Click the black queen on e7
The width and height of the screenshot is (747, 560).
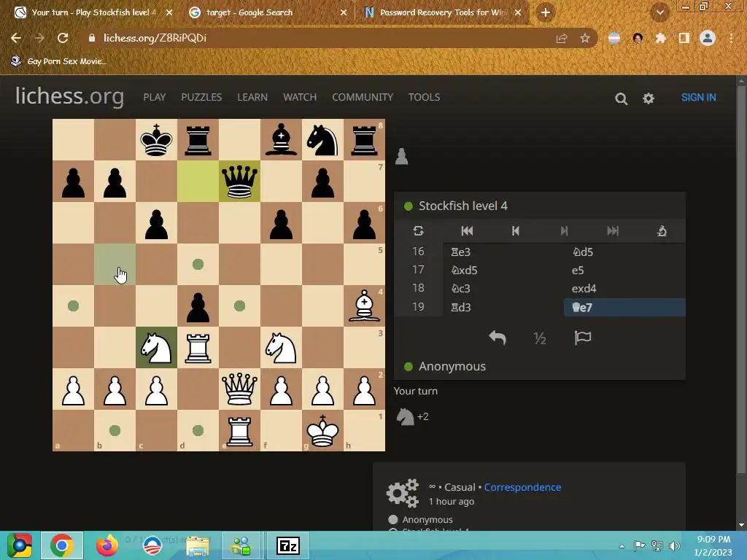[239, 181]
